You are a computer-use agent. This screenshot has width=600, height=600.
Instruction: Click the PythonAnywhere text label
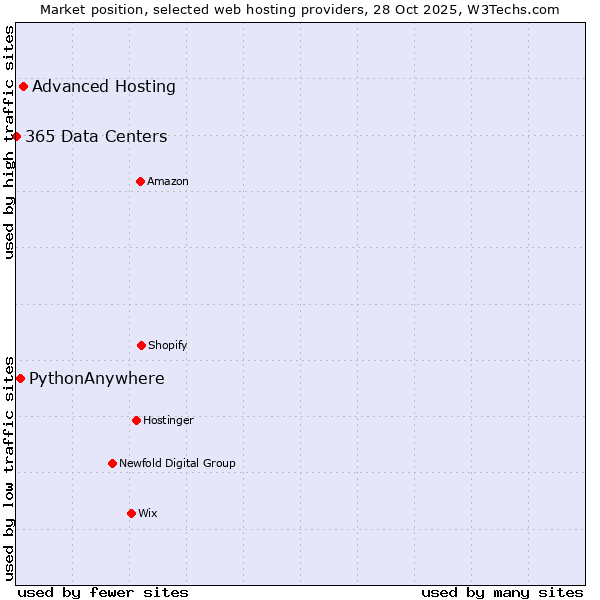point(97,379)
